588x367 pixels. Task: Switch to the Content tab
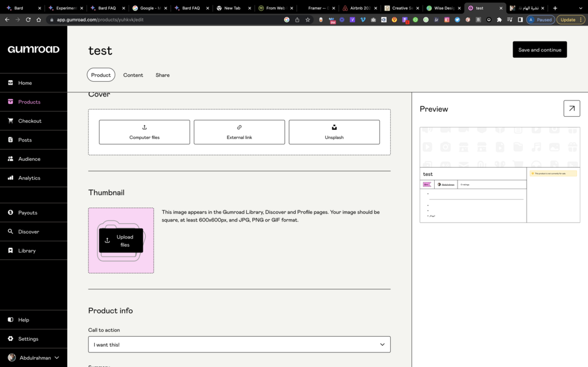[x=133, y=75]
